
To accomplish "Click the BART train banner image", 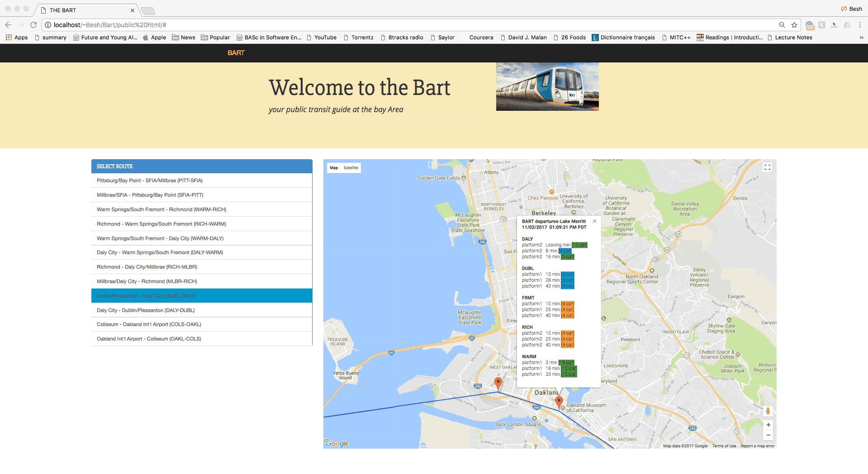I will point(547,86).
